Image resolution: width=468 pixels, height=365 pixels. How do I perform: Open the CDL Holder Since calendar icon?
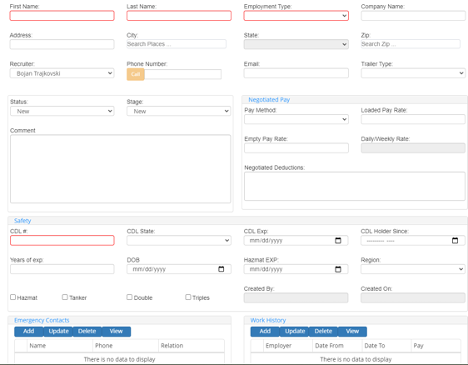(455, 240)
